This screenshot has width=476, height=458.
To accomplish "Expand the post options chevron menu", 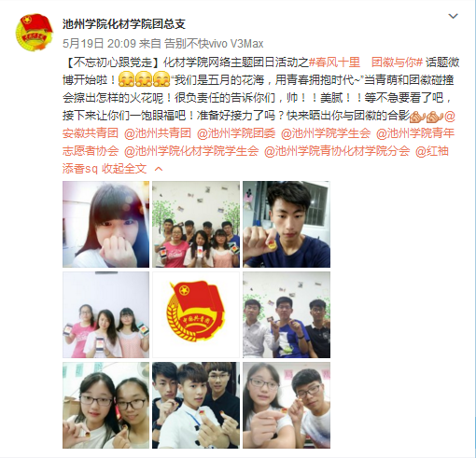I will click(x=453, y=16).
